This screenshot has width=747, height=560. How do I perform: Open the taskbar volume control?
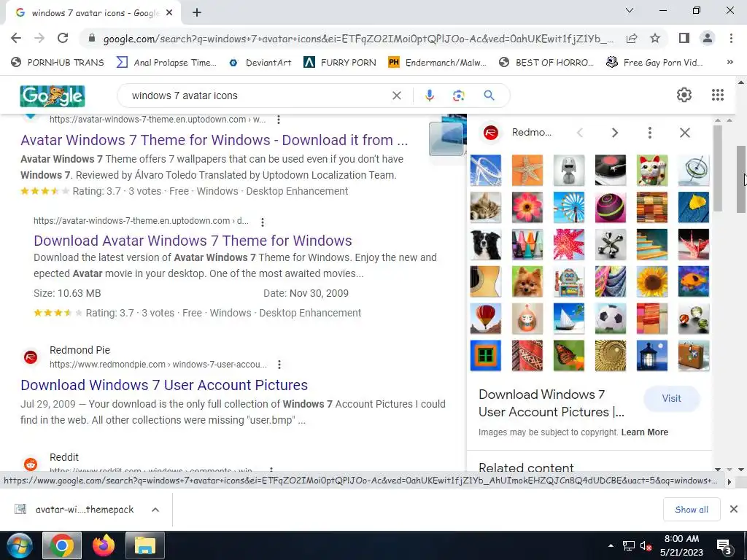646,546
